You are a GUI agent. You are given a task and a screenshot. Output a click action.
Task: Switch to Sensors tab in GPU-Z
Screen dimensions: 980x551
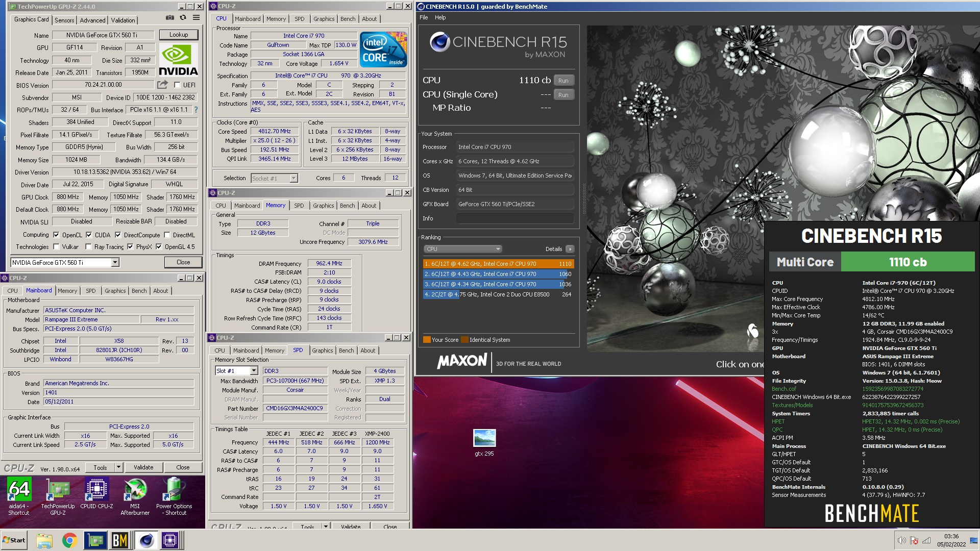click(64, 20)
